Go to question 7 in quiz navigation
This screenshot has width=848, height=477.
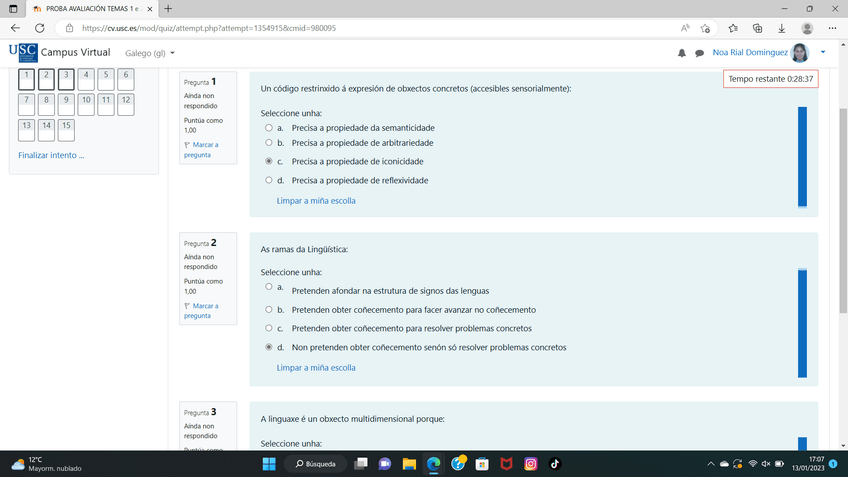coord(26,104)
